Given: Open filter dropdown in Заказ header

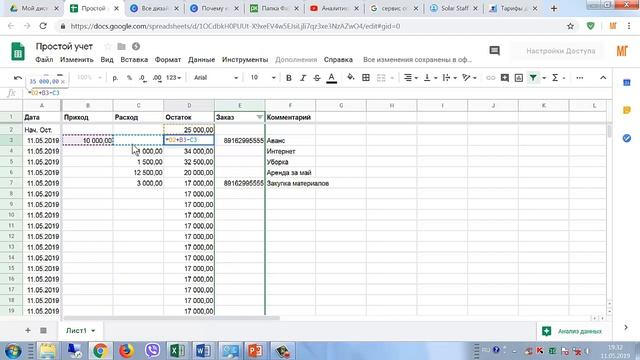Looking at the screenshot, I should [x=259, y=117].
